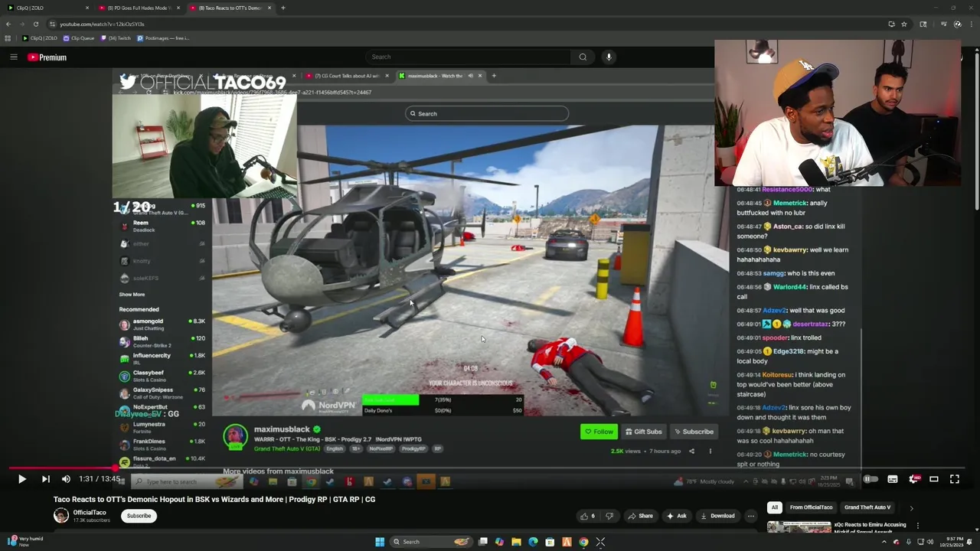Like the video with thumbs up
This screenshot has height=551, width=980.
click(587, 516)
